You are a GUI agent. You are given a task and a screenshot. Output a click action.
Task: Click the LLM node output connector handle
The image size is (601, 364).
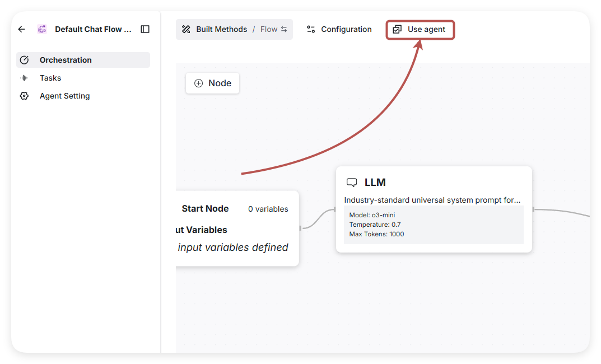533,209
